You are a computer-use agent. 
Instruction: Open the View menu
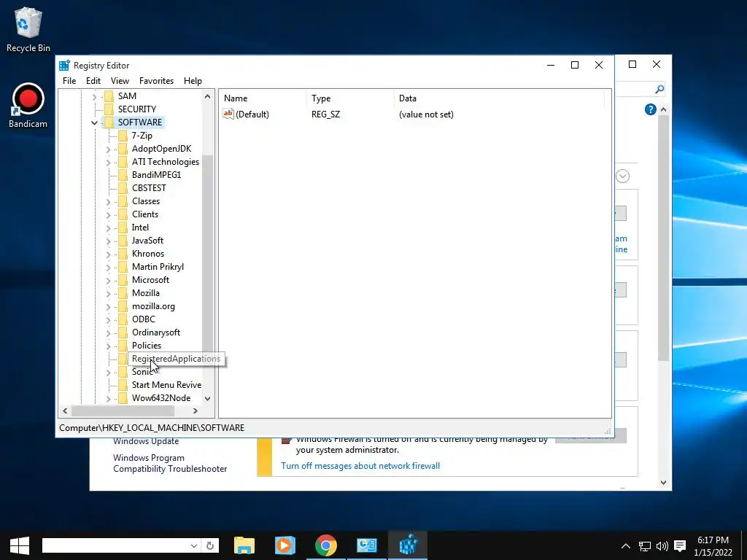pos(120,81)
